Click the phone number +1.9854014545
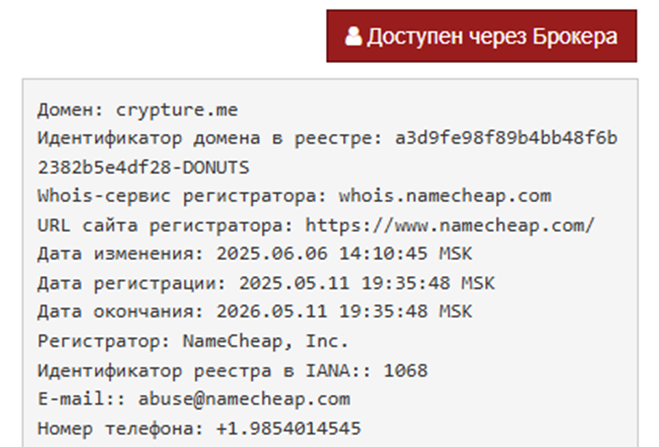The width and height of the screenshot is (659, 447). coord(288,428)
